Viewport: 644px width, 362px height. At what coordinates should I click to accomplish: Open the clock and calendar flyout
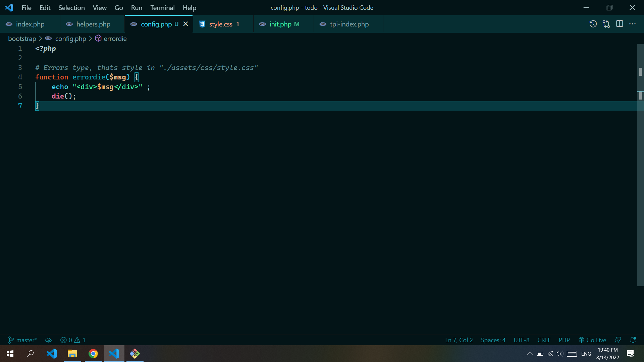(x=607, y=354)
